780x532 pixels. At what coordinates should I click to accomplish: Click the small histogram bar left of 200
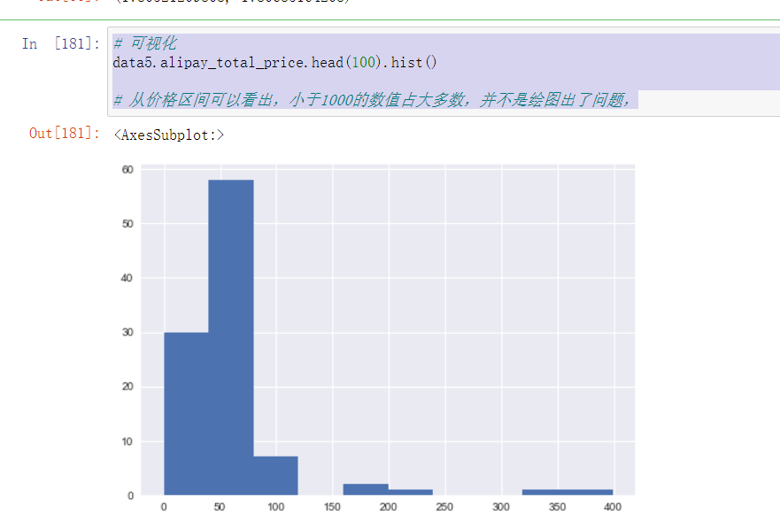click(x=366, y=490)
